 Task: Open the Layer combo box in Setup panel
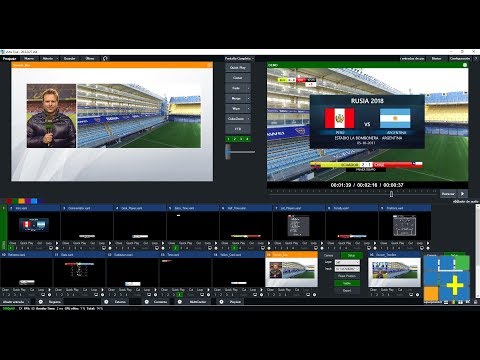point(347,262)
